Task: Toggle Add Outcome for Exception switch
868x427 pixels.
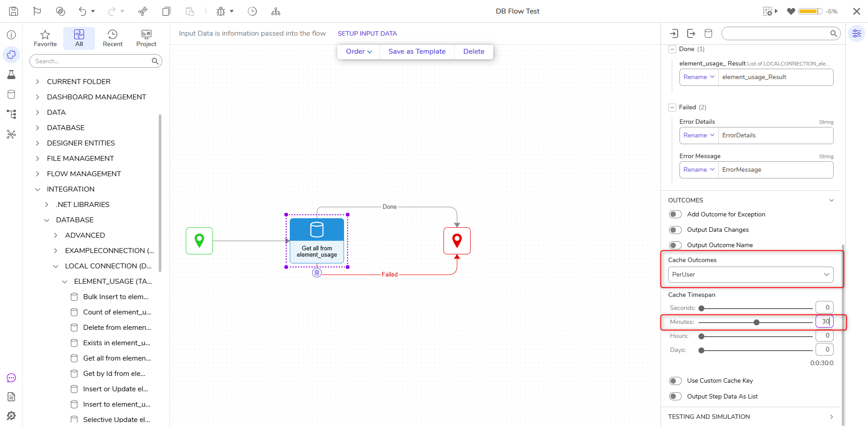Action: [675, 215]
